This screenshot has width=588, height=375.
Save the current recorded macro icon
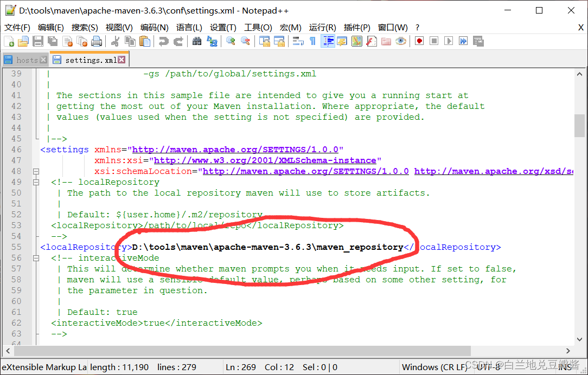tap(478, 41)
